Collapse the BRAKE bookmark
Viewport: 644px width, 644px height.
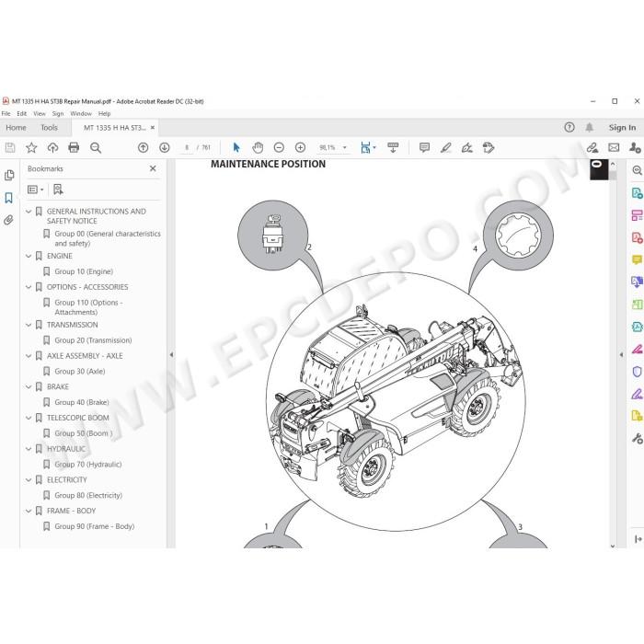click(x=29, y=387)
